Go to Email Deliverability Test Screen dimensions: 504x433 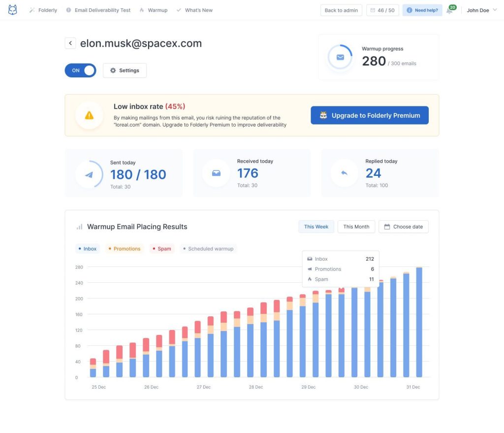tap(98, 10)
